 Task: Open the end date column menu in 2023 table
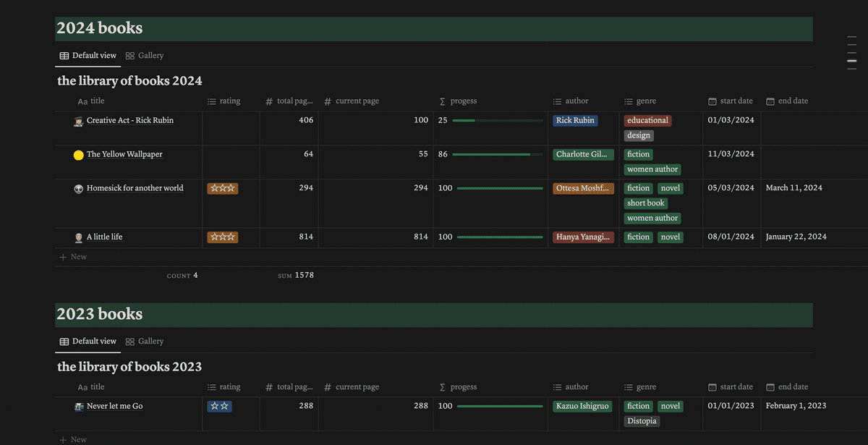793,387
